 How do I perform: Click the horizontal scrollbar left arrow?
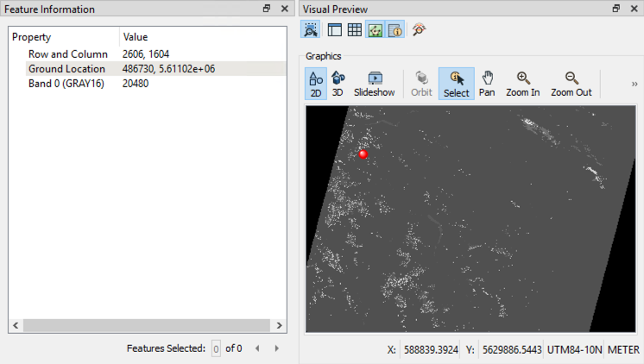[16, 325]
